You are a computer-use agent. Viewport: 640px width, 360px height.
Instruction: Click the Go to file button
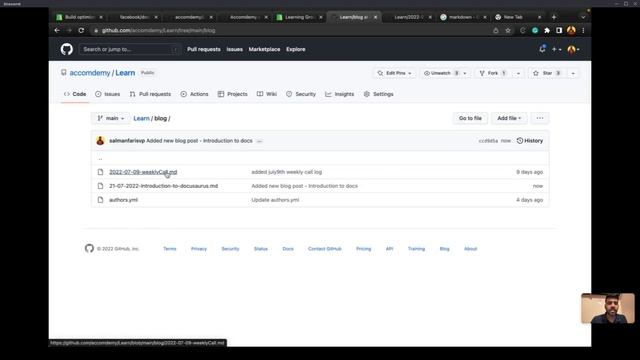(470, 118)
